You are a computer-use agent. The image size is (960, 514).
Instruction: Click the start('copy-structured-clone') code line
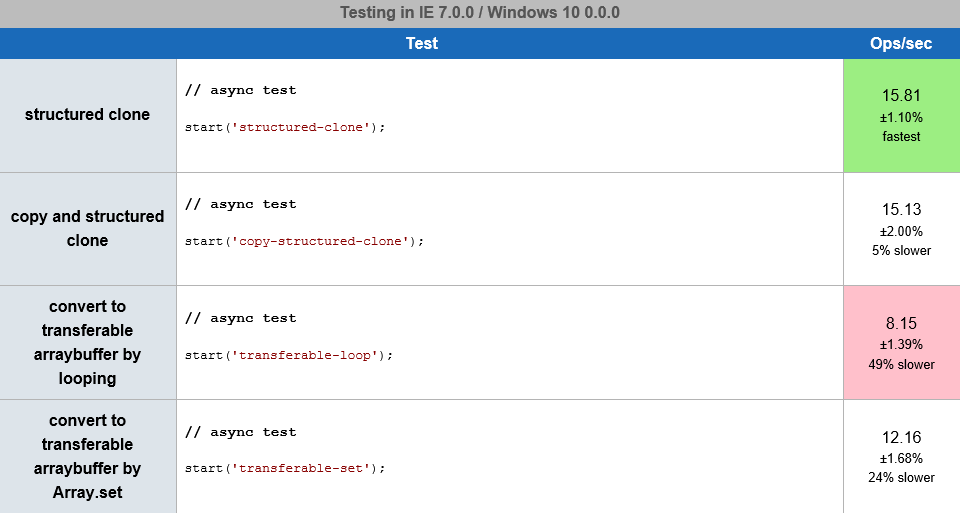click(x=304, y=241)
